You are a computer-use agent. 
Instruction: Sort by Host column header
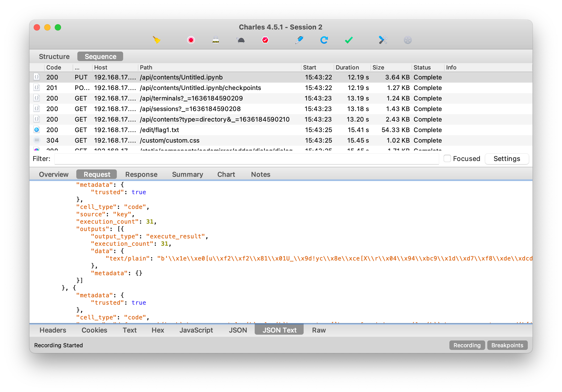click(x=115, y=67)
